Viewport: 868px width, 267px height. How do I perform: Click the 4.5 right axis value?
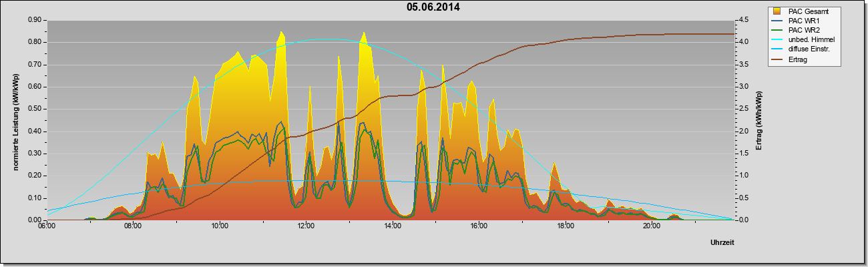click(x=743, y=20)
